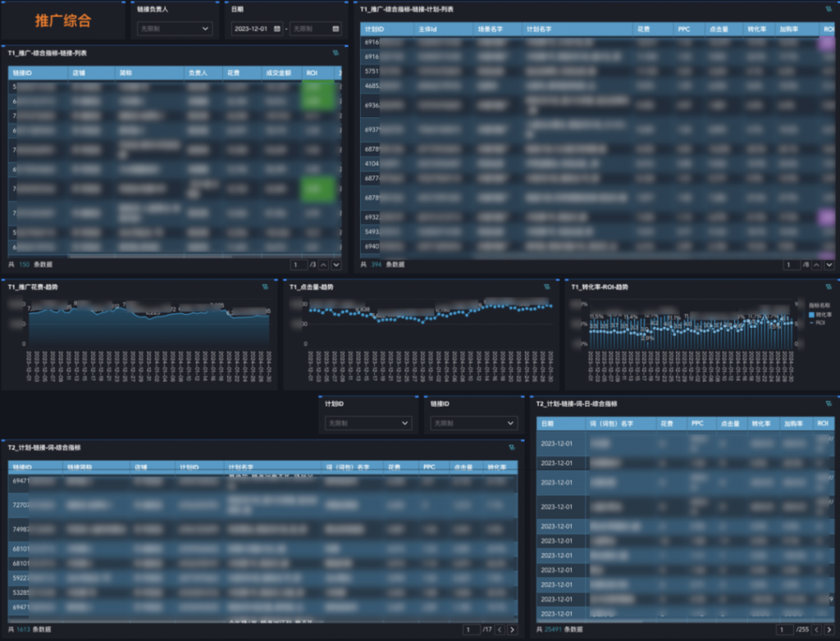
Task: Click 转化率 column header in T1 计划-列表 table
Action: point(756,29)
